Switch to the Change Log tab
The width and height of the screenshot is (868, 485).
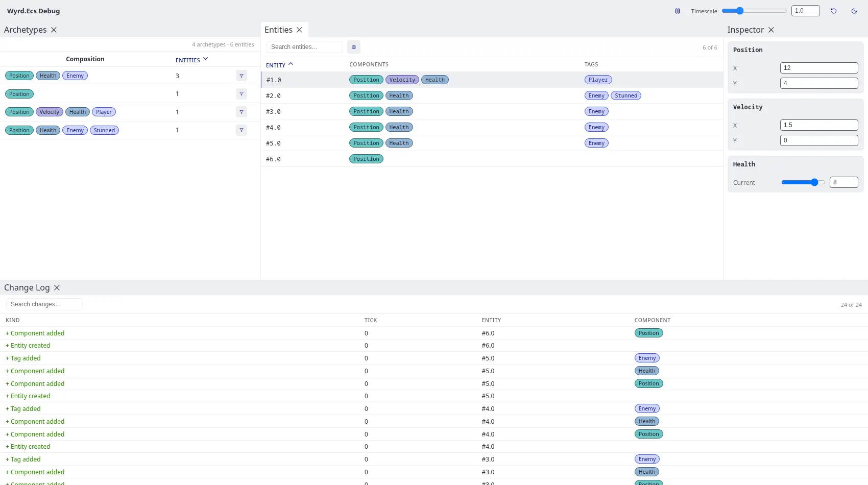[27, 287]
